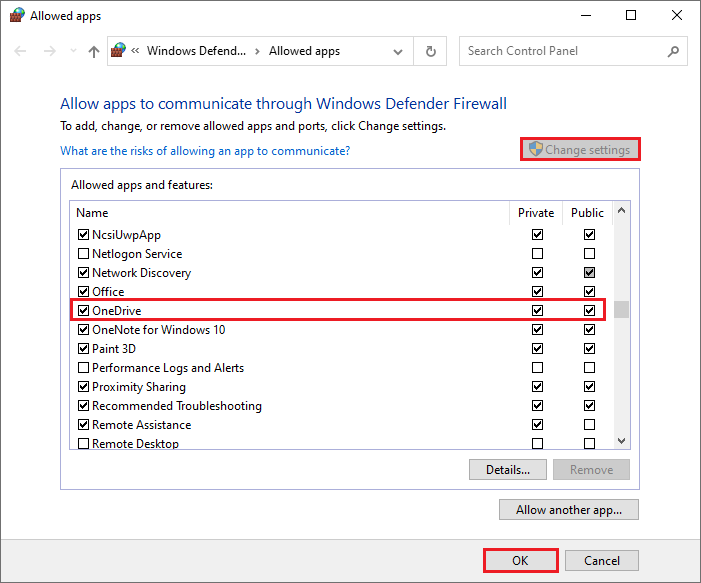Toggle Remote Desktop name checkbox
Screen dimensions: 701x583
tap(83, 444)
